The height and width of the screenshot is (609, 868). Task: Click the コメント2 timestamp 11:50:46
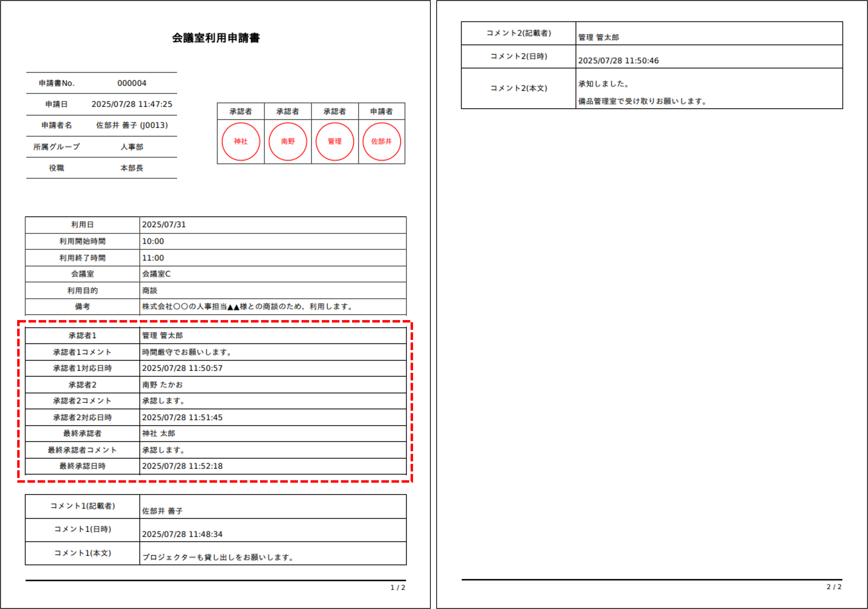pos(618,61)
